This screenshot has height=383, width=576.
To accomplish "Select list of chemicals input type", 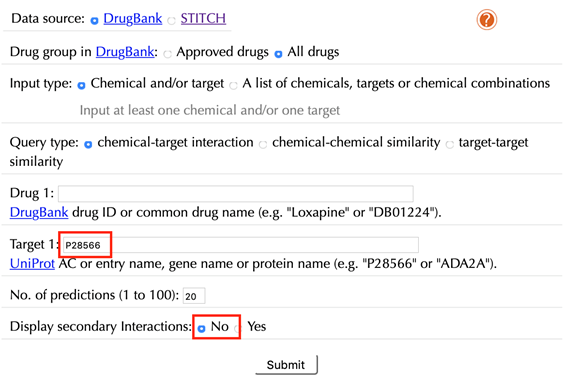I will [233, 86].
